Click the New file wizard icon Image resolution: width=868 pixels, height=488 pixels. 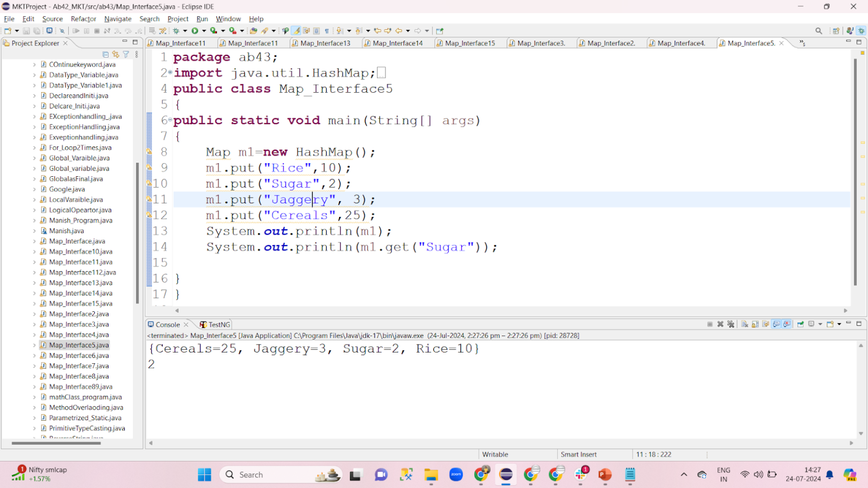(7, 30)
